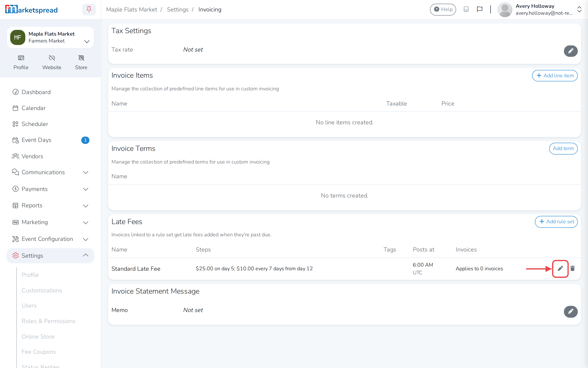The image size is (588, 368).
Task: Open the Store shortcut icon
Action: click(81, 63)
